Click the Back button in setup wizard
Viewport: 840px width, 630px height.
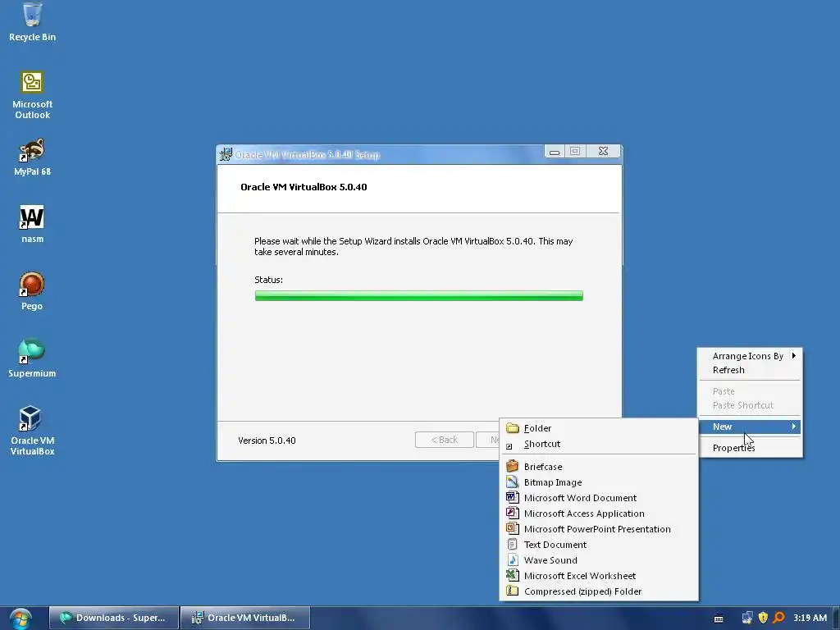point(444,440)
